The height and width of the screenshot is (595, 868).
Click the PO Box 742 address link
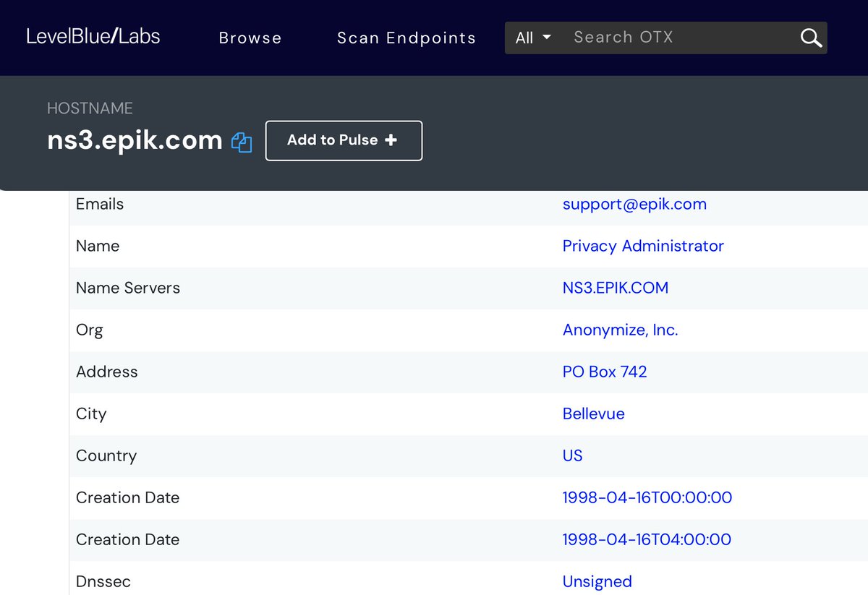(605, 372)
